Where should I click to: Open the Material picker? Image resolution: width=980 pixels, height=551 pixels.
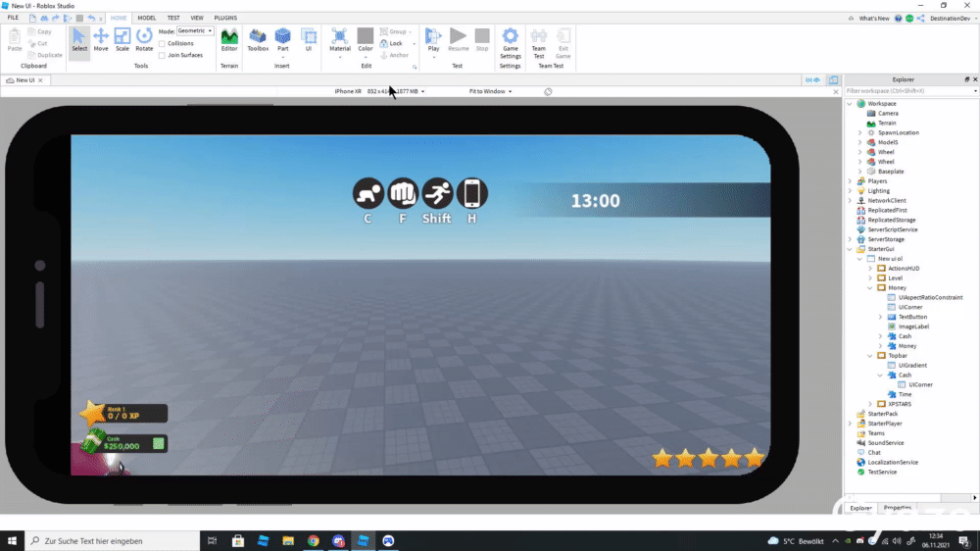coord(339,42)
